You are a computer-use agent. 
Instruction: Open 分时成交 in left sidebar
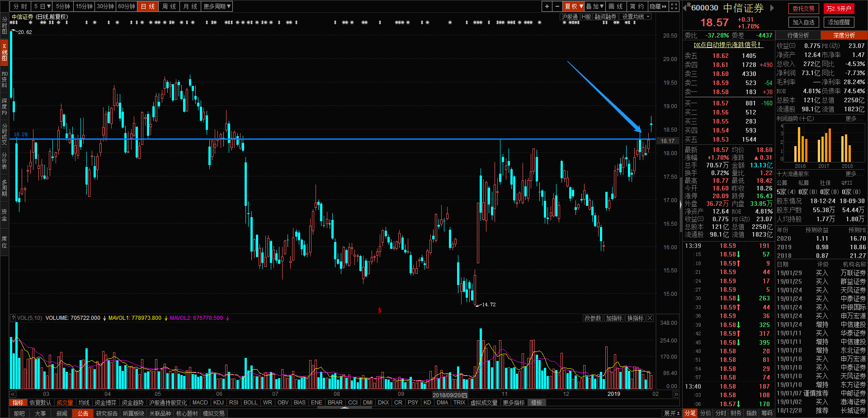click(x=4, y=134)
